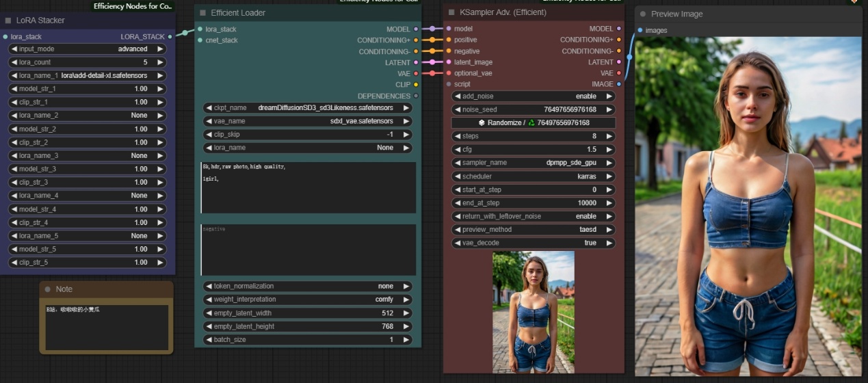Click the LORA_STACK output connector
The height and width of the screenshot is (383, 868).
click(170, 36)
